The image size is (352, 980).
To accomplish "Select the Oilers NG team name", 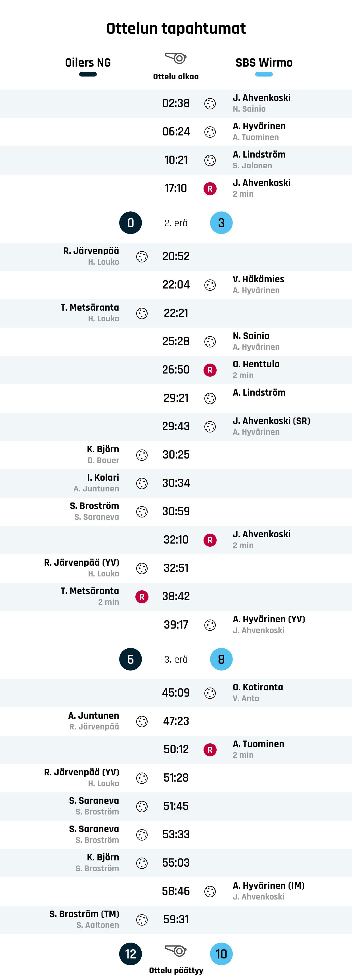I will 88,63.
